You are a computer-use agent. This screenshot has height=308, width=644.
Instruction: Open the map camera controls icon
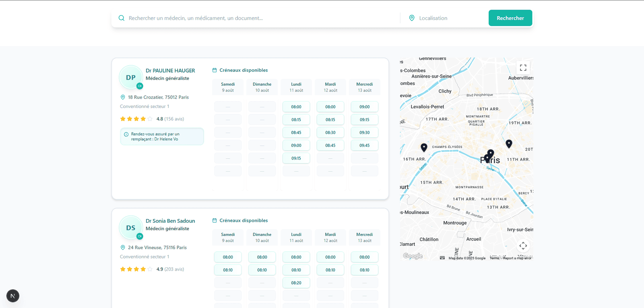(523, 246)
